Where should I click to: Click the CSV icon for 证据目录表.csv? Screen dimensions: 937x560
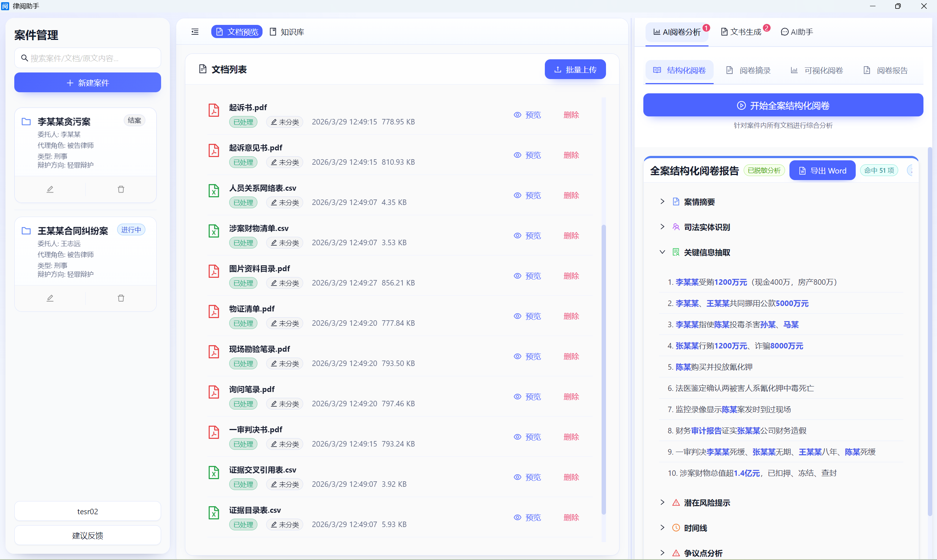click(214, 513)
